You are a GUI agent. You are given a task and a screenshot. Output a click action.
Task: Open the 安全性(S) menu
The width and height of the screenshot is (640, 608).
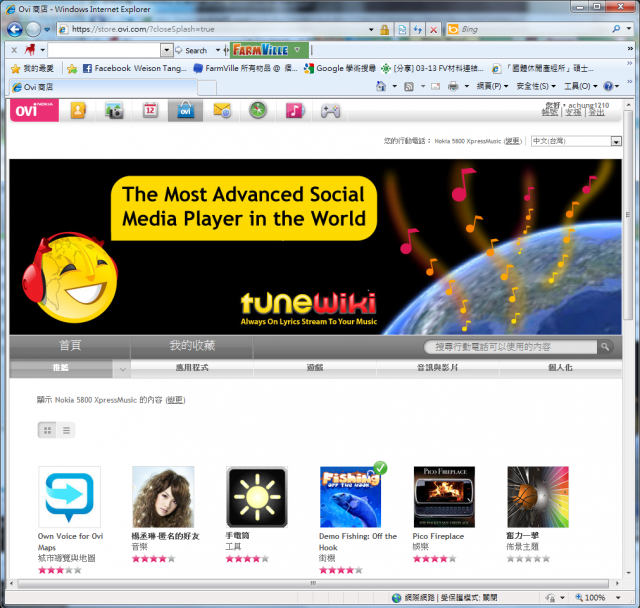(536, 86)
